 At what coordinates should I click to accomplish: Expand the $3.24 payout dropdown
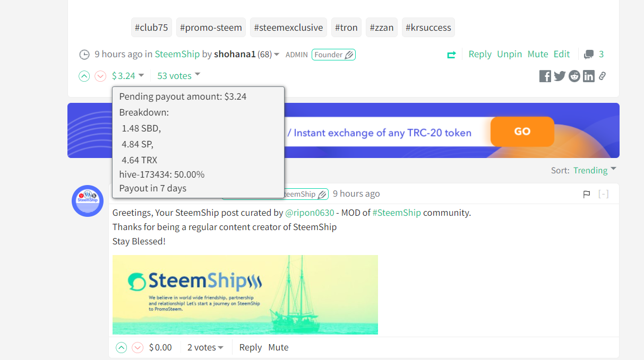coord(128,76)
